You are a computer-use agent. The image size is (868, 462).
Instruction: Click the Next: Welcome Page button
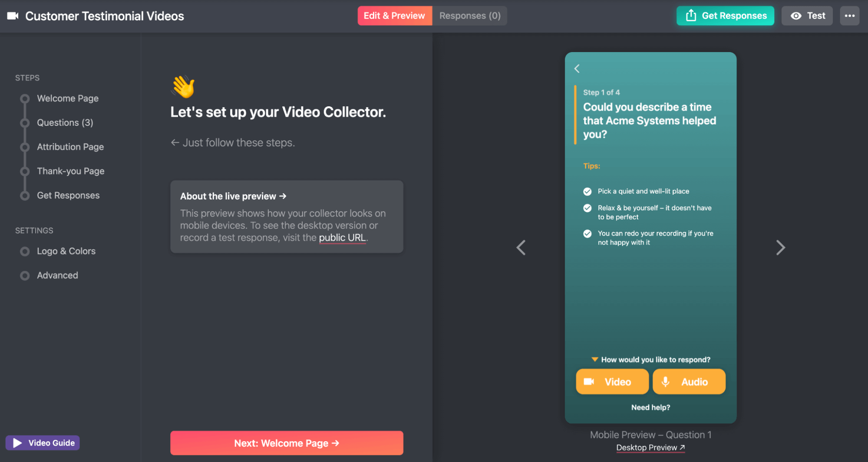click(286, 443)
